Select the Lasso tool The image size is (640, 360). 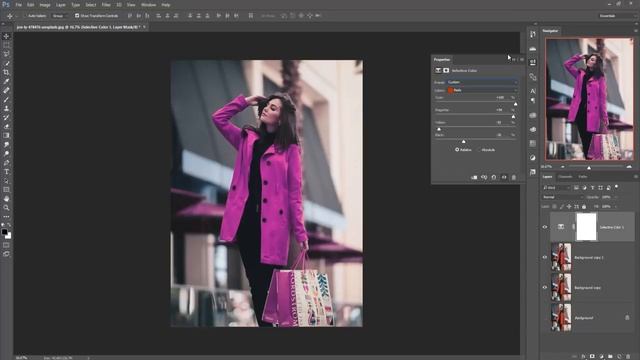click(6, 54)
